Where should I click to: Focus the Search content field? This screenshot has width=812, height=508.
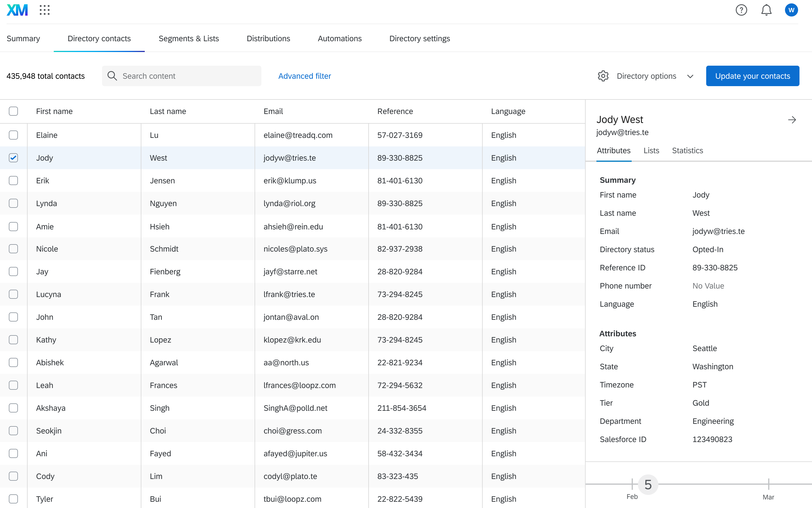(x=188, y=76)
